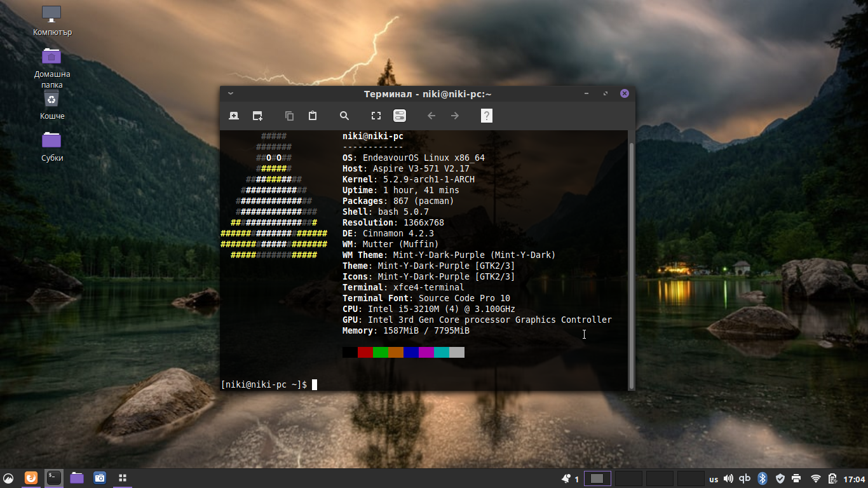Viewport: 868px width, 488px height.
Task: Click the red color block in terminal
Action: click(x=365, y=352)
